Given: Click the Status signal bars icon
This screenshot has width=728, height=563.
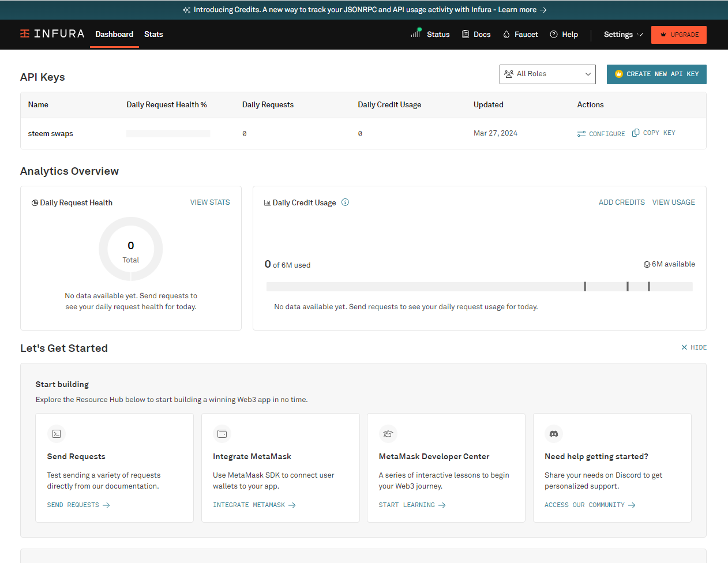Looking at the screenshot, I should click(x=415, y=33).
